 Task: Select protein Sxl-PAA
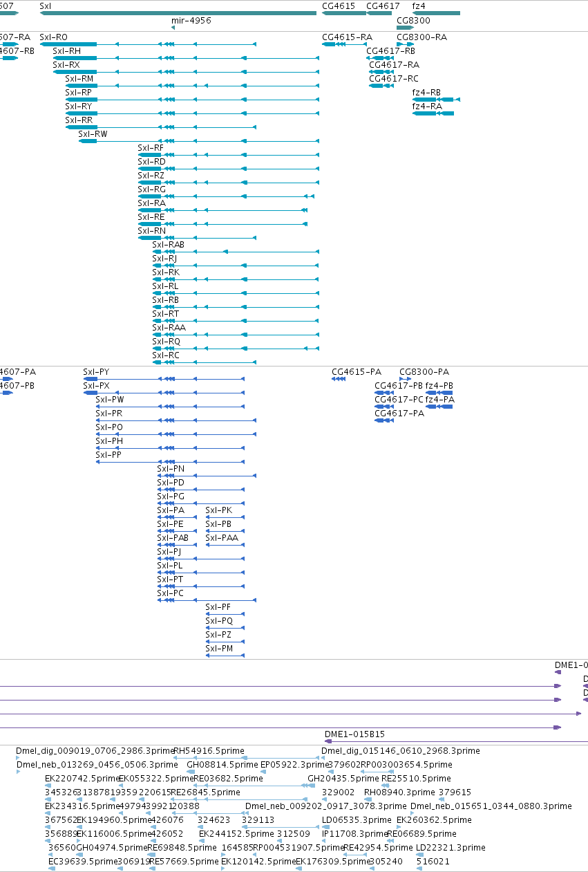coord(222,538)
